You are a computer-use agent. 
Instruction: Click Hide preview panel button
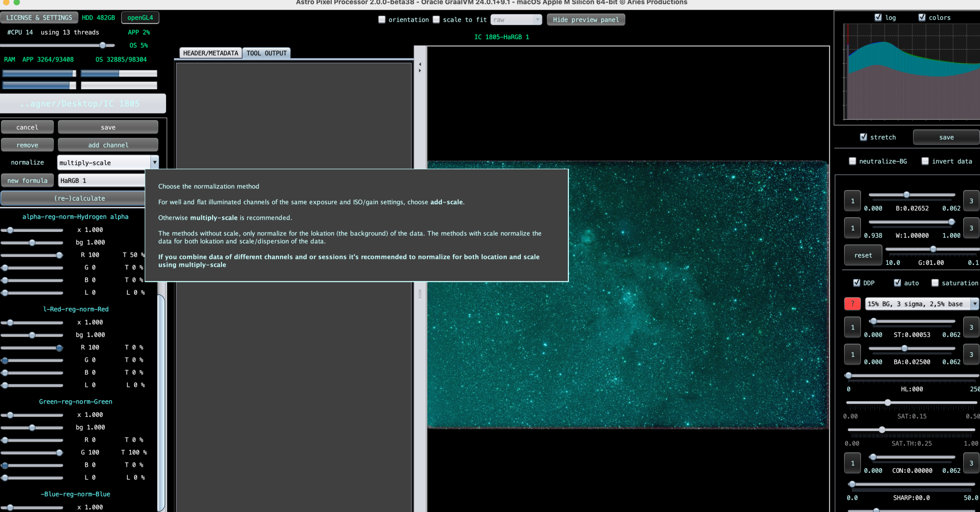(586, 20)
